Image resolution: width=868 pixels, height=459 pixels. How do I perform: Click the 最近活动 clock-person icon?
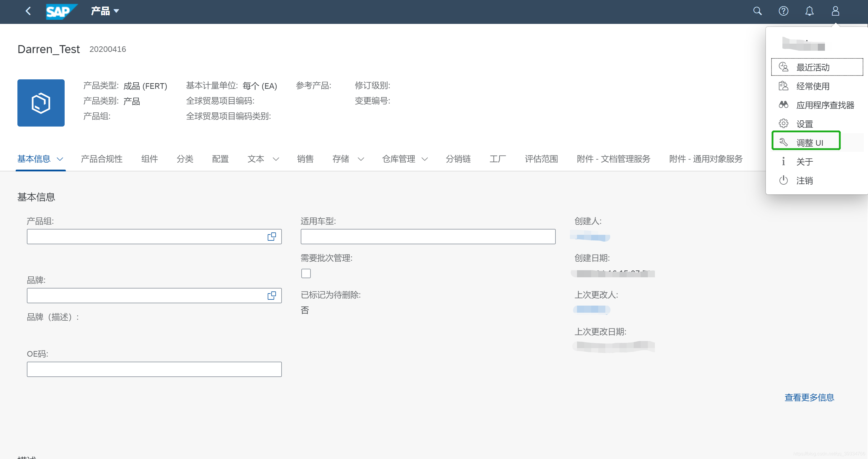coord(783,67)
